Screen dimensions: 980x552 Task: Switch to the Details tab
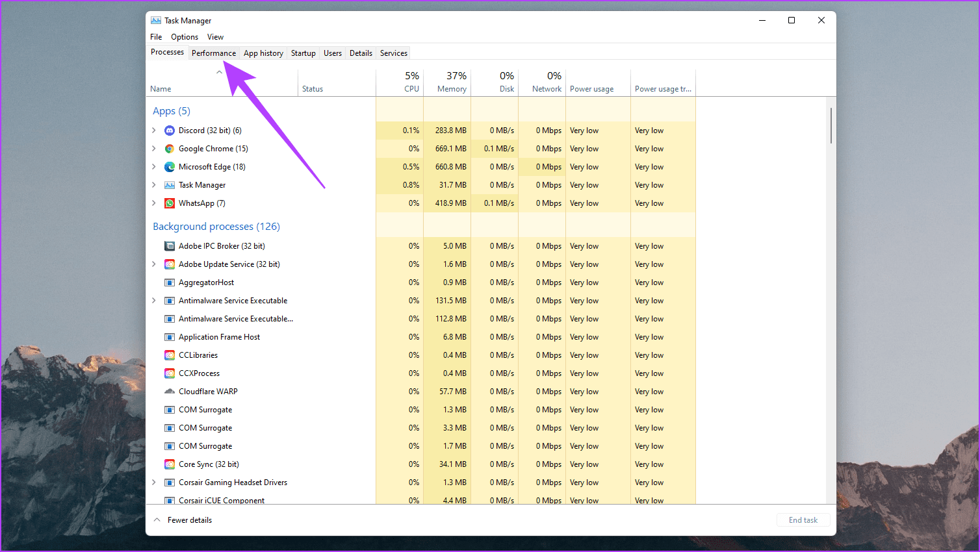click(361, 53)
